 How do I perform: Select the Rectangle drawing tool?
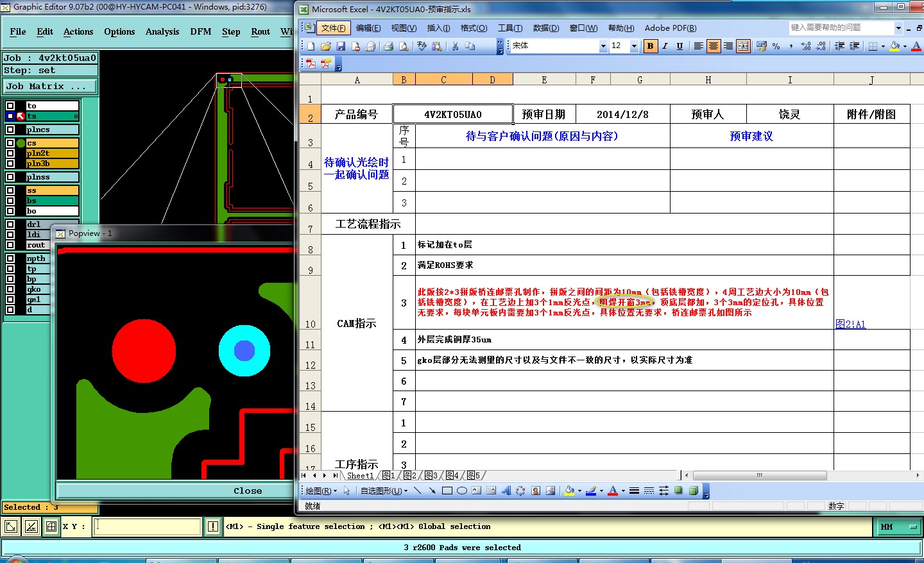click(447, 491)
